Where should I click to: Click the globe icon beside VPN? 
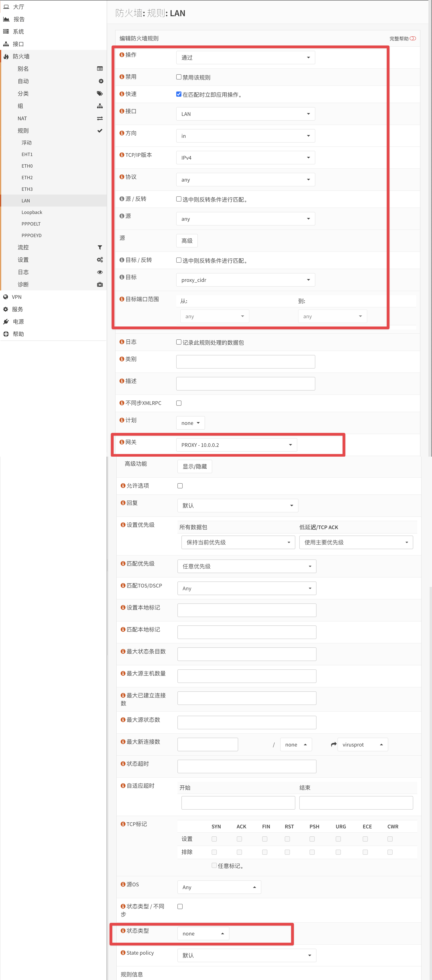coord(6,297)
